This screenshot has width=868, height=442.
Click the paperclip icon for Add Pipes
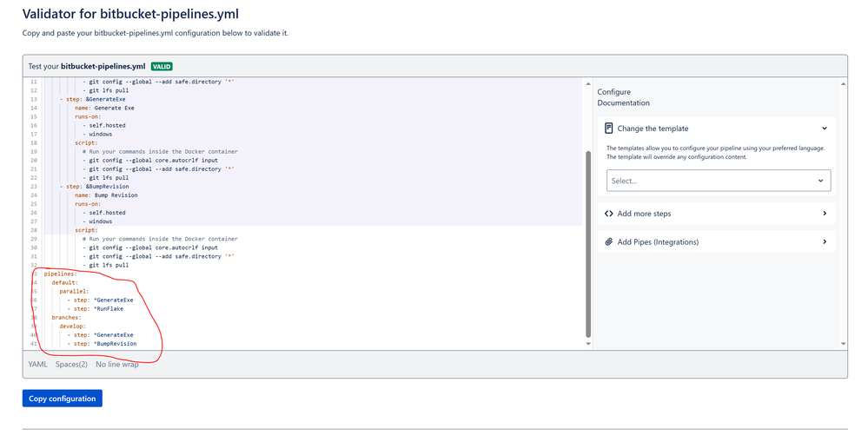tap(609, 241)
